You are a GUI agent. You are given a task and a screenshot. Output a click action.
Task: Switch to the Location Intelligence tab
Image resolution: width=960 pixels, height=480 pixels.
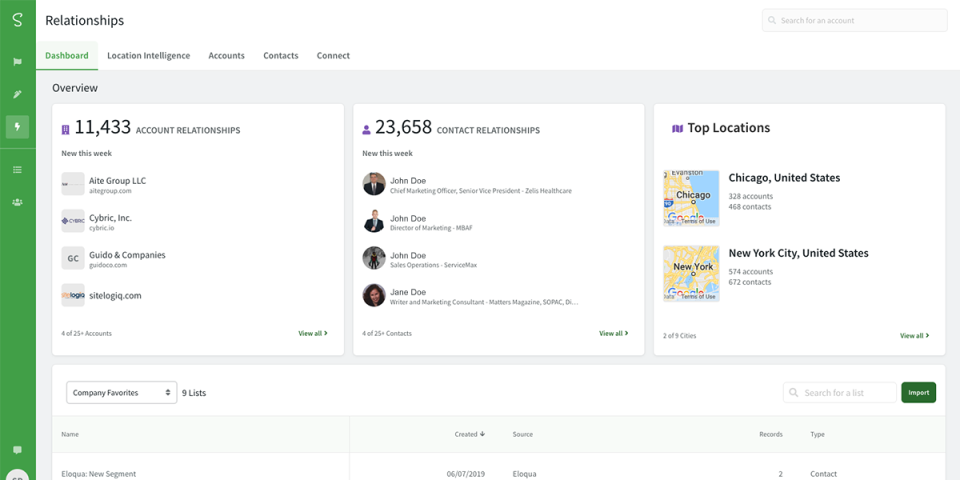coord(149,56)
